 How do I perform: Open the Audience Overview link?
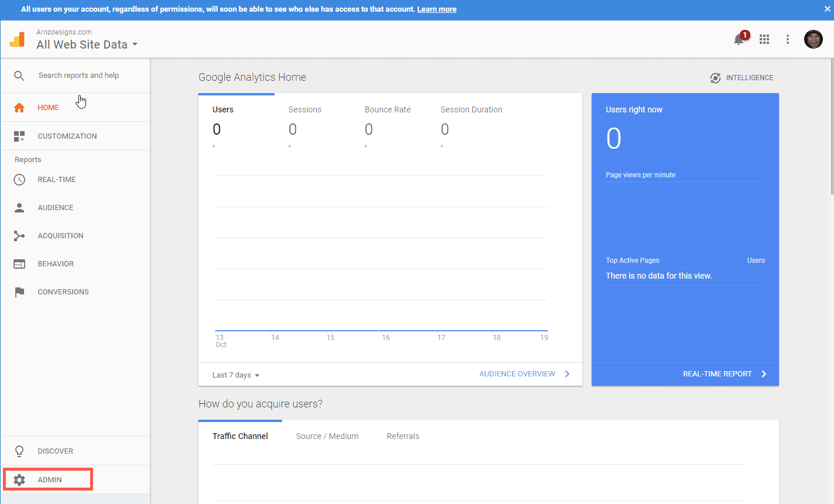point(517,374)
